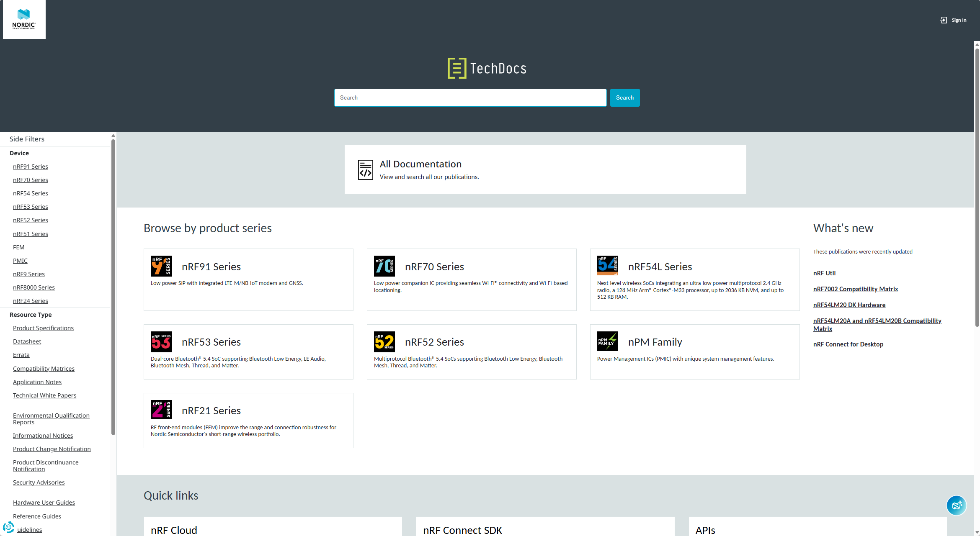Filter by Compatibility Matrices
Image resolution: width=980 pixels, height=536 pixels.
[x=44, y=369]
